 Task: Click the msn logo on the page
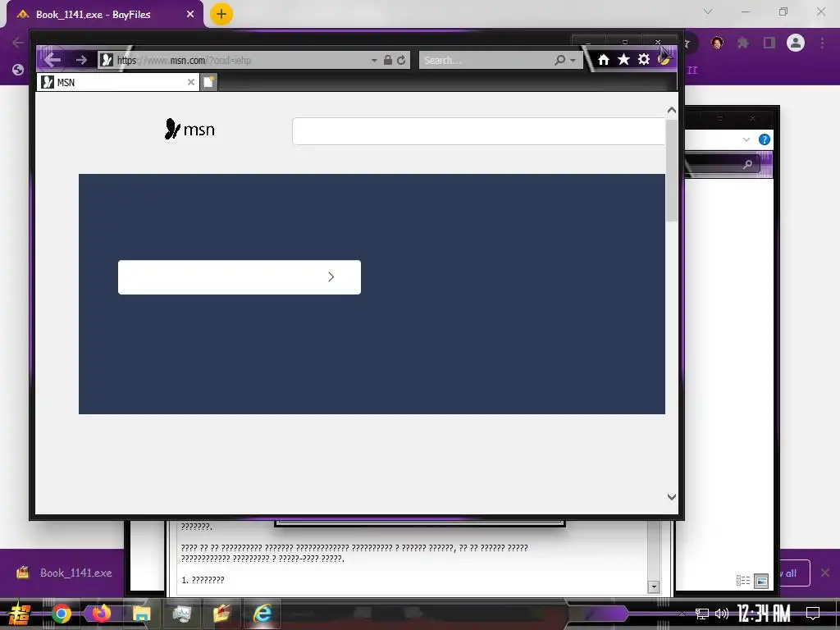189,129
